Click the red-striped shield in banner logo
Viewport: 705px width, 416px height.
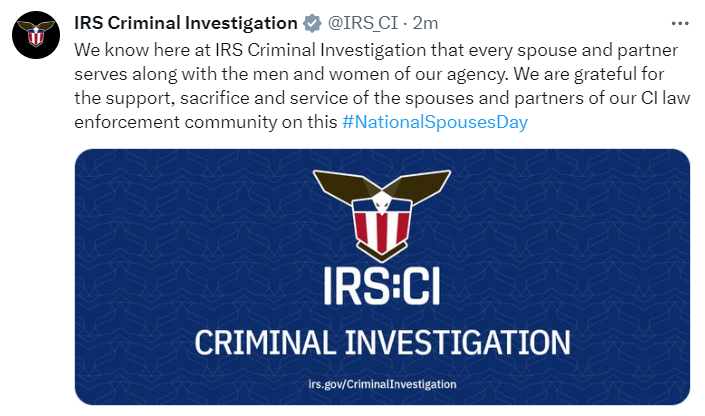tap(382, 230)
